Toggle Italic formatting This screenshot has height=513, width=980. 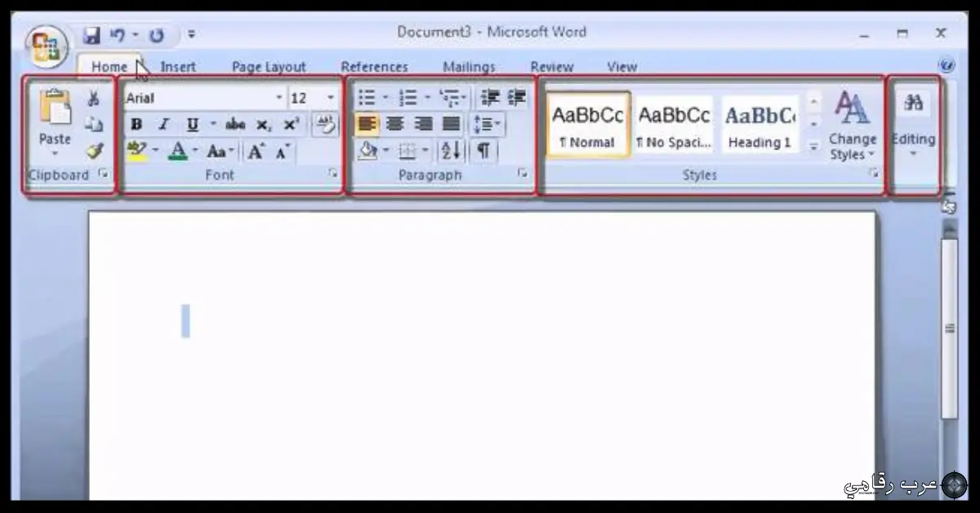pyautogui.click(x=163, y=125)
